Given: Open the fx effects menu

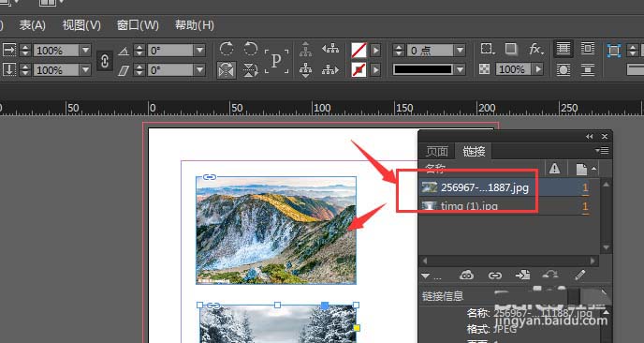Looking at the screenshot, I should [x=536, y=50].
